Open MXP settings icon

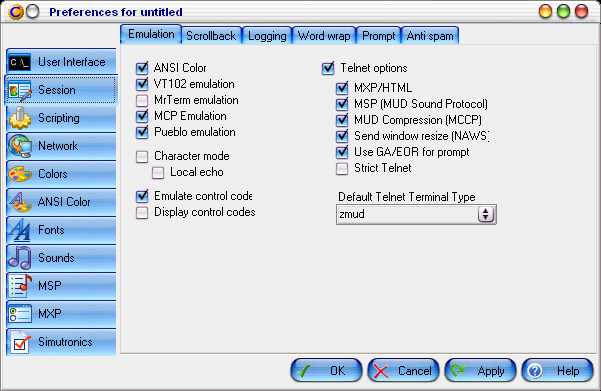pyautogui.click(x=20, y=314)
